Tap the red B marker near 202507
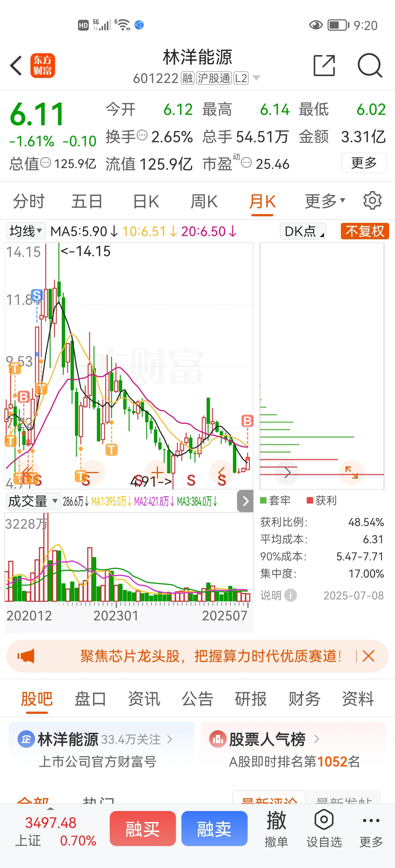This screenshot has width=395, height=868. tap(248, 421)
